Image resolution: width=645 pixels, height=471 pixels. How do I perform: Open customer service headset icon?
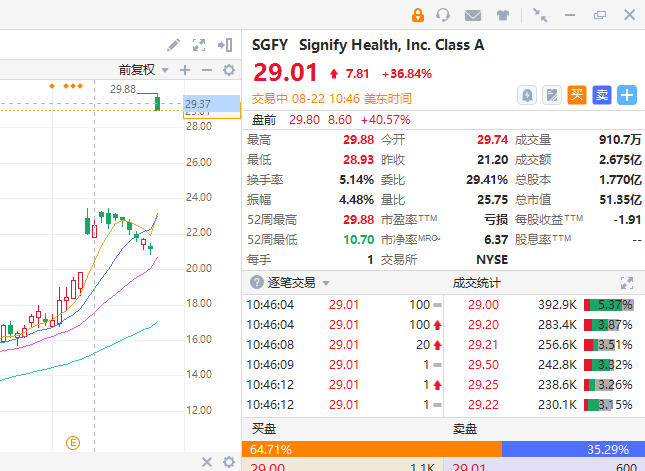click(443, 15)
